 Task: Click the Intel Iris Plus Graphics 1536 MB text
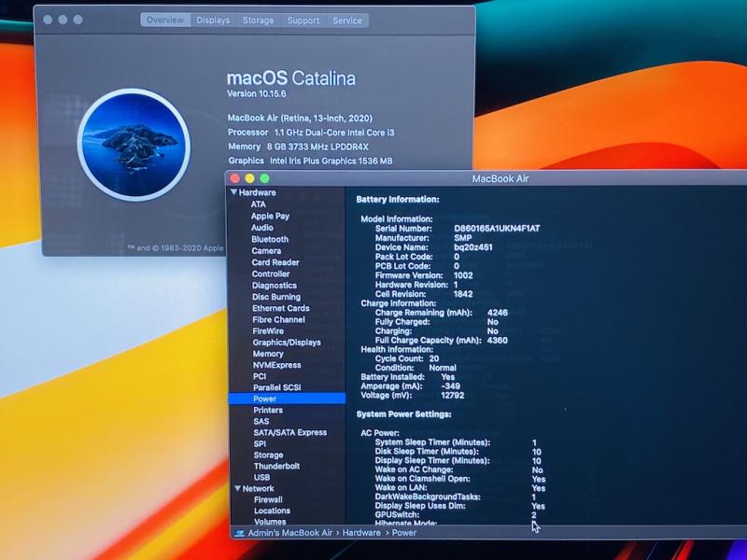pos(331,161)
